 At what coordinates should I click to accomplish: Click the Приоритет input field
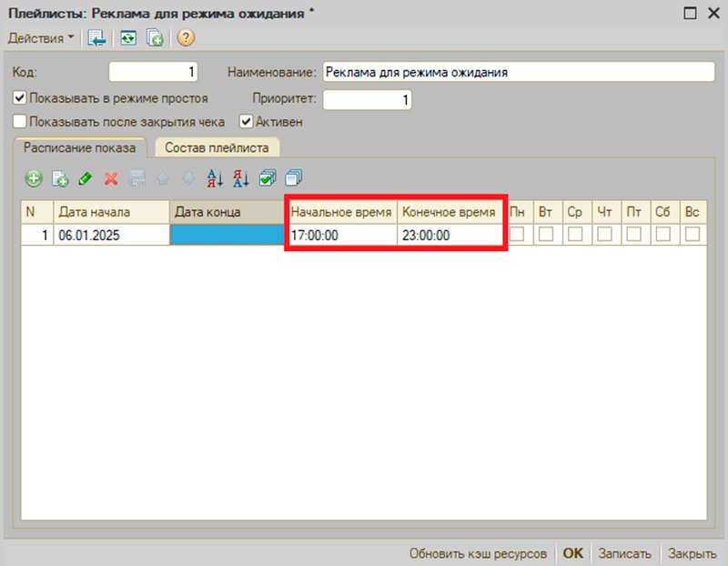(368, 100)
